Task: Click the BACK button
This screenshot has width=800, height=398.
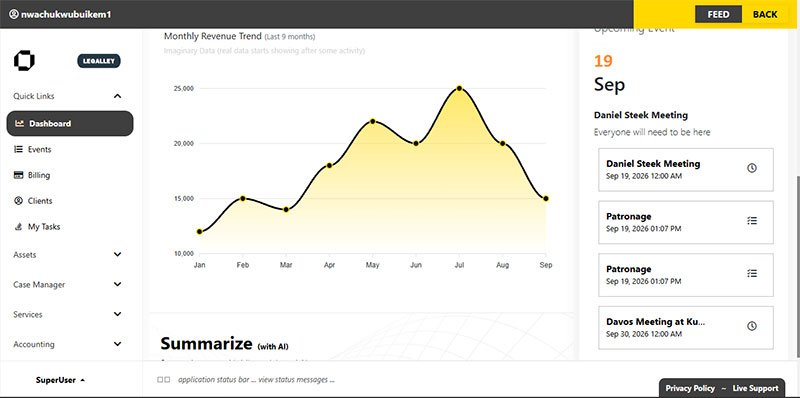Action: point(765,14)
